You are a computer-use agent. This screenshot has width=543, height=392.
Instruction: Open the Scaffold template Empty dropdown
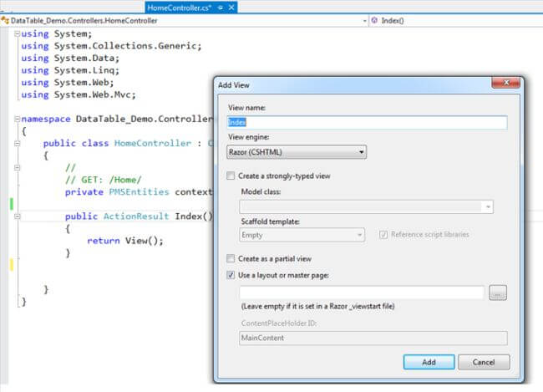click(x=302, y=235)
